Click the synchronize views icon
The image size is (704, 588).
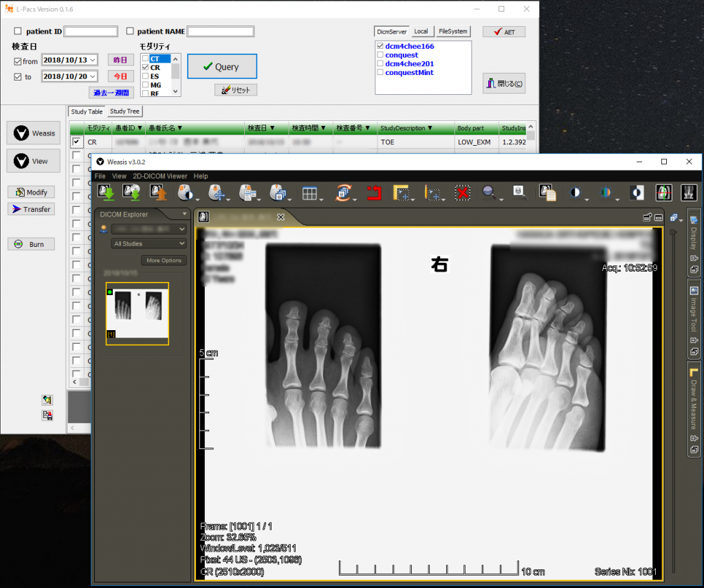[343, 193]
